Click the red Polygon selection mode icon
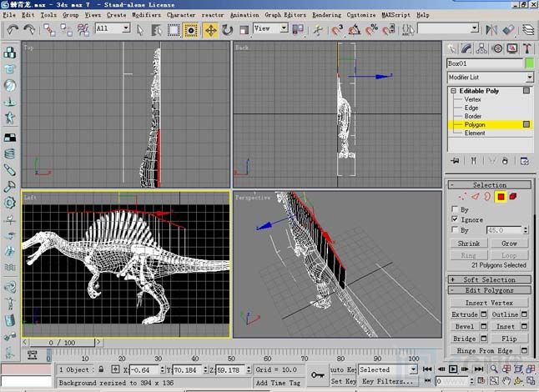Screen dimensions: 539x392 pyautogui.click(x=501, y=197)
